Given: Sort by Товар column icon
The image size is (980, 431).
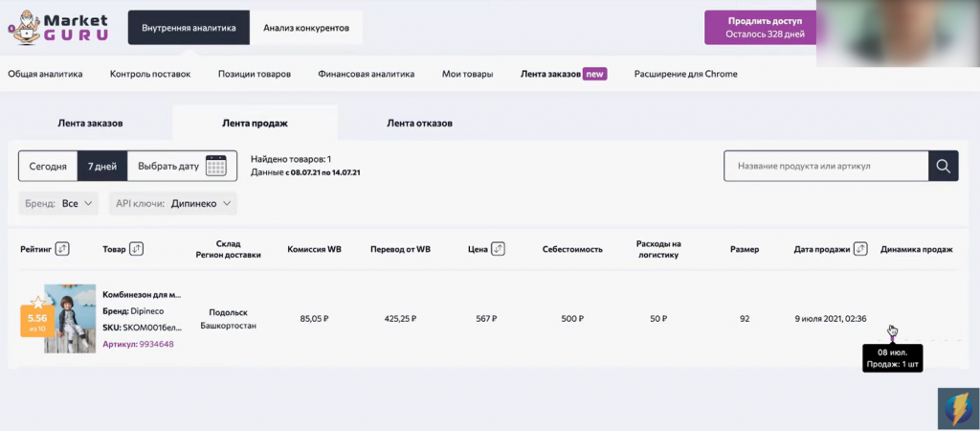Looking at the screenshot, I should 136,249.
